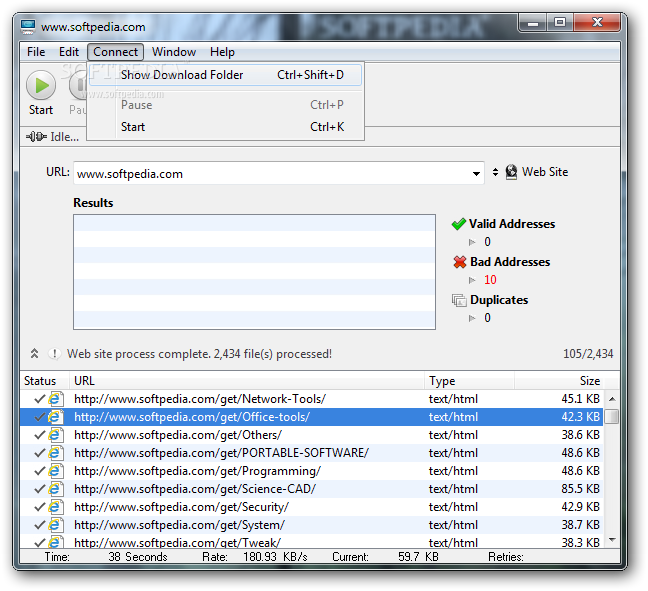
Task: Click the application icon in title bar
Action: click(x=28, y=27)
